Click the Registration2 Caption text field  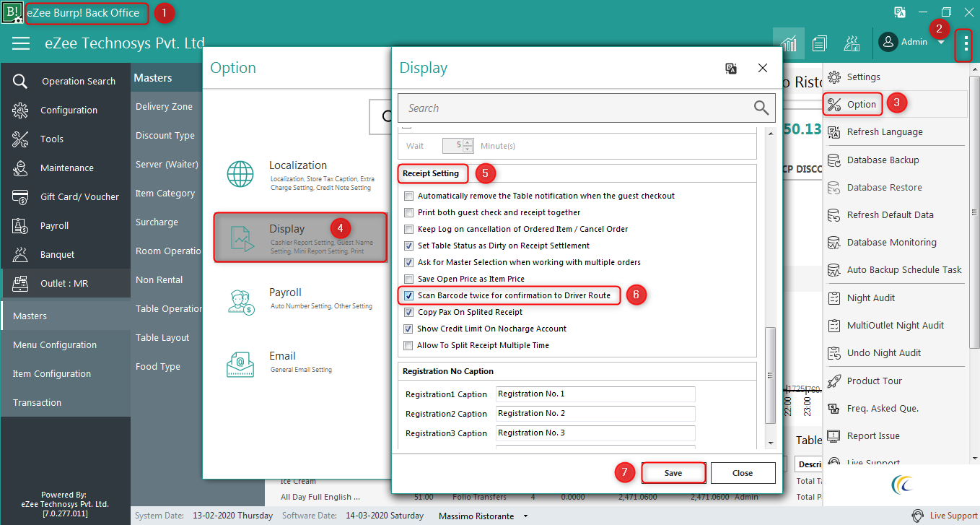pos(595,413)
